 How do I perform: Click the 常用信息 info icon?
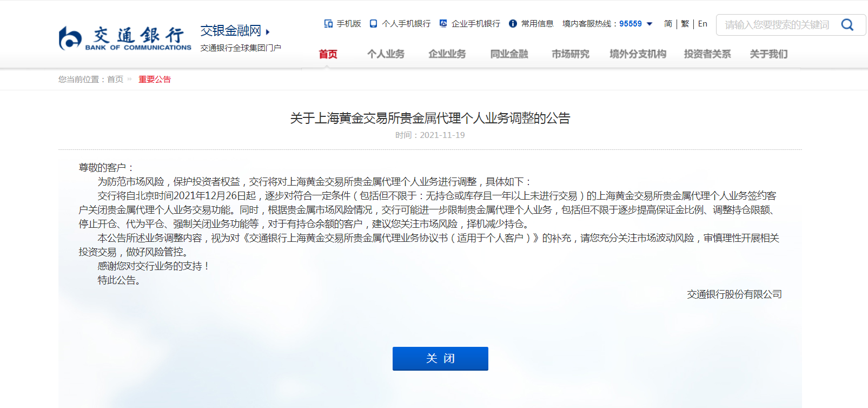(x=513, y=24)
